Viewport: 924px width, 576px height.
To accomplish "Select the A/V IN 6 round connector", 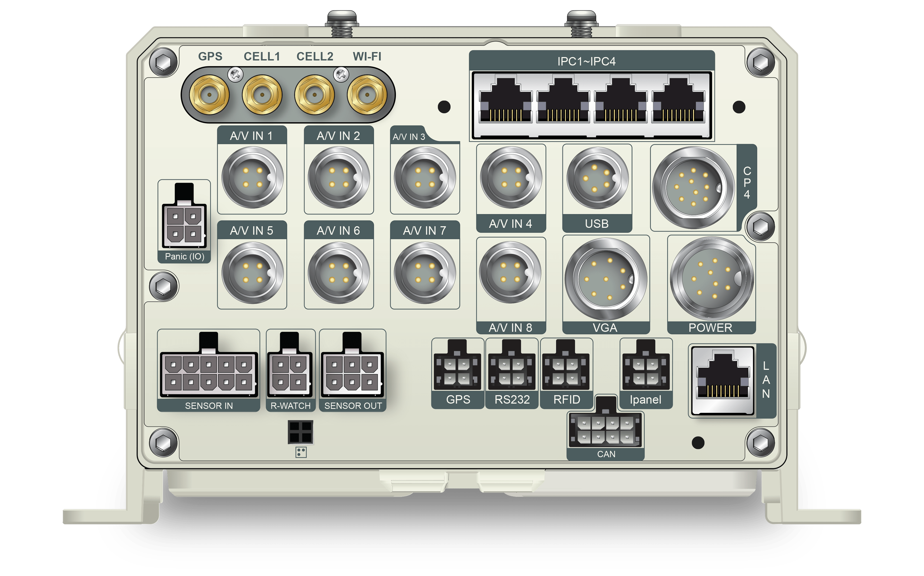I will 339,273.
